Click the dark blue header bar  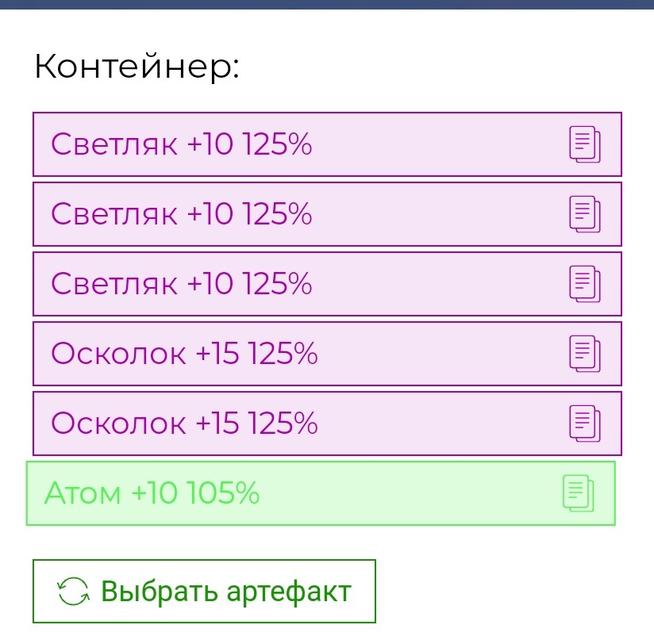coord(327,5)
